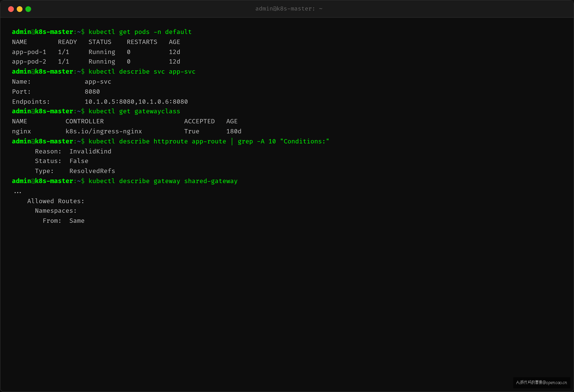The image size is (574, 392).
Task: Click the admin@k8s-master window title
Action: click(289, 9)
